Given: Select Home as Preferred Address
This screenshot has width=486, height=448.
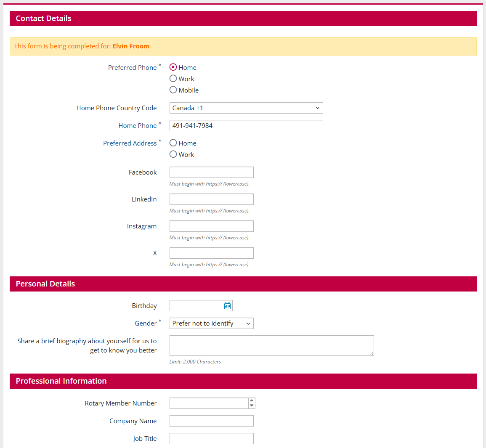Looking at the screenshot, I should (173, 143).
